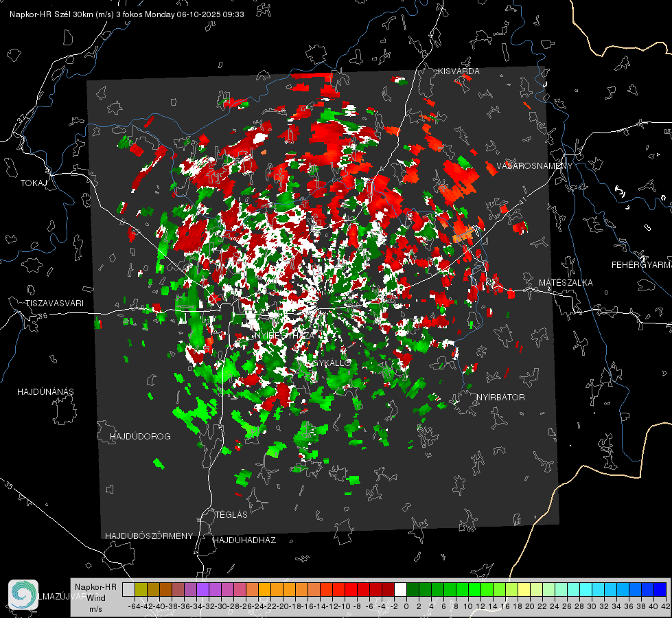Click the Napkor-HR Wind m/s legend title
Image resolution: width=672 pixels, height=618 pixels.
(95, 597)
